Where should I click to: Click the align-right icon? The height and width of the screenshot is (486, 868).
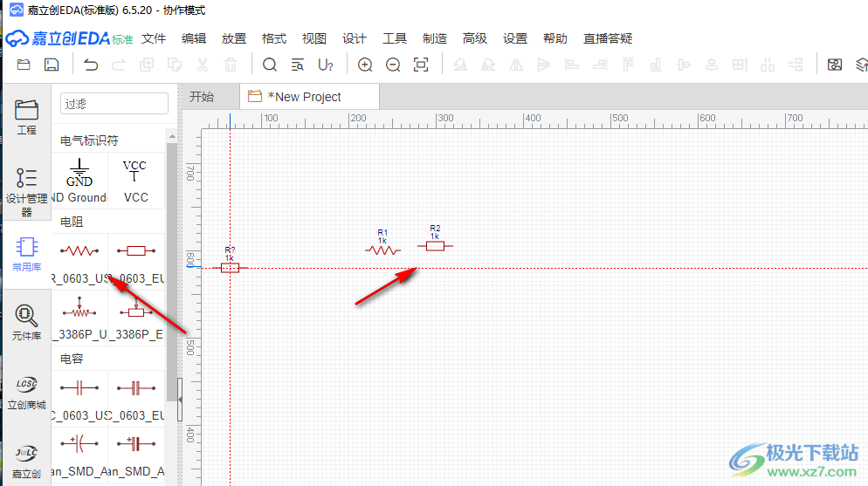[x=600, y=65]
